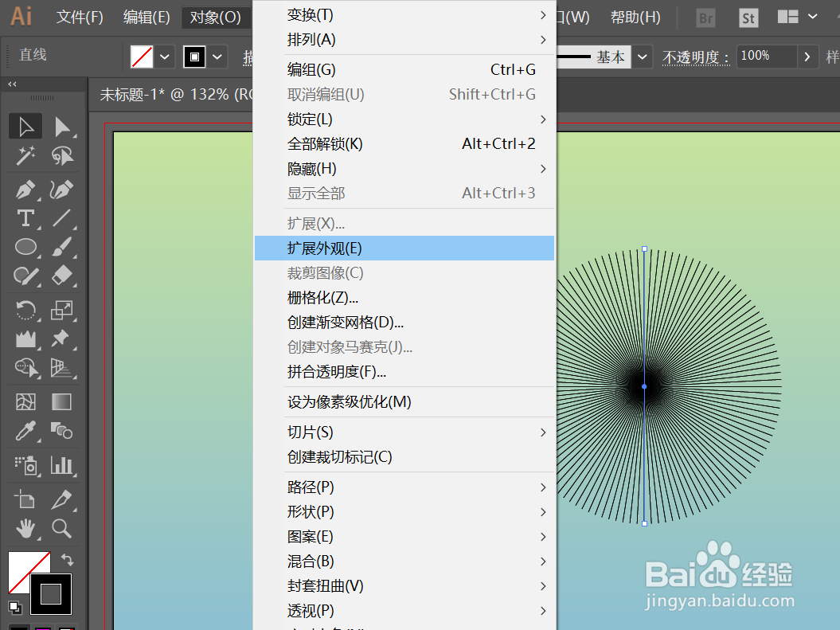Image resolution: width=840 pixels, height=630 pixels.
Task: Open the fill color dropdown in control bar
Action: coord(165,57)
